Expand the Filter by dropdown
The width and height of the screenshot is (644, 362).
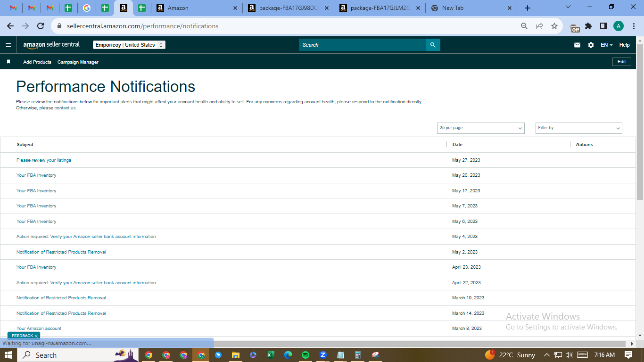579,128
